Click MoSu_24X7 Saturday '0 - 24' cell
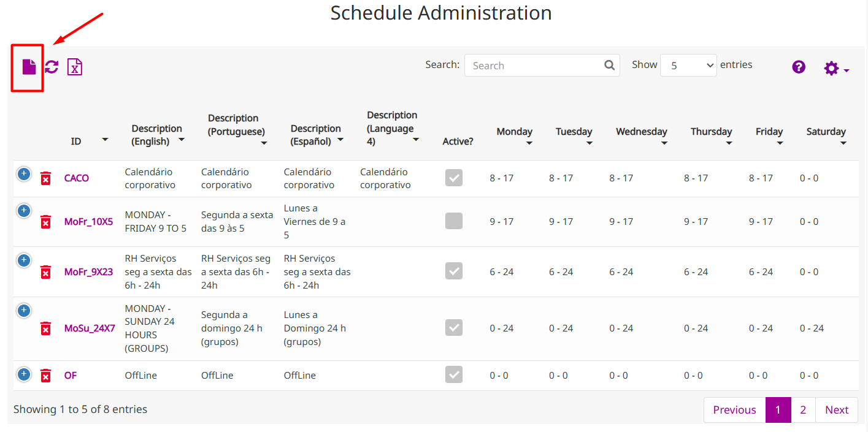The height and width of the screenshot is (432, 868). point(812,328)
